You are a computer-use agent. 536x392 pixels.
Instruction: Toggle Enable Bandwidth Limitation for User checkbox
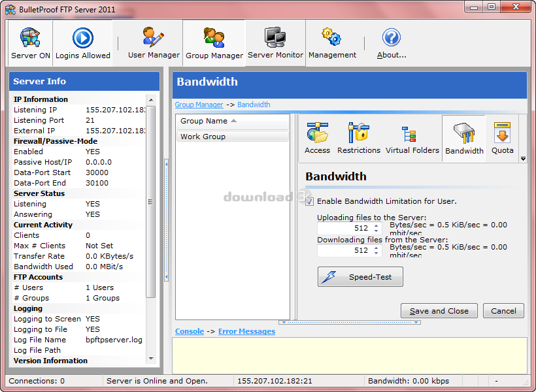(309, 201)
